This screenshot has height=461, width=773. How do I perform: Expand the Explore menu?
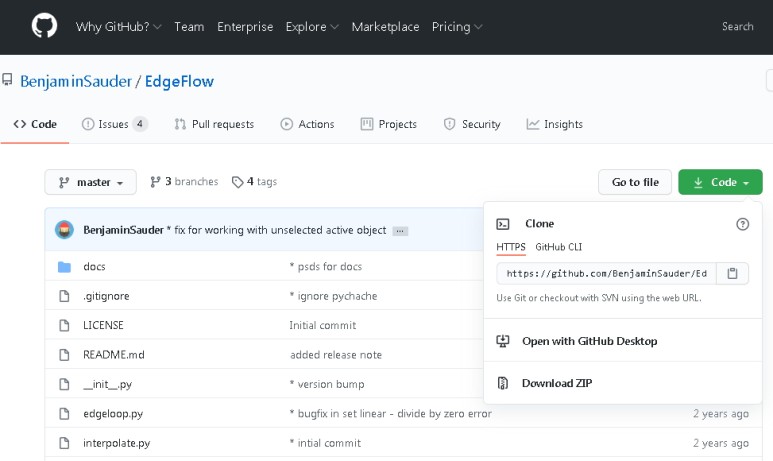click(312, 27)
